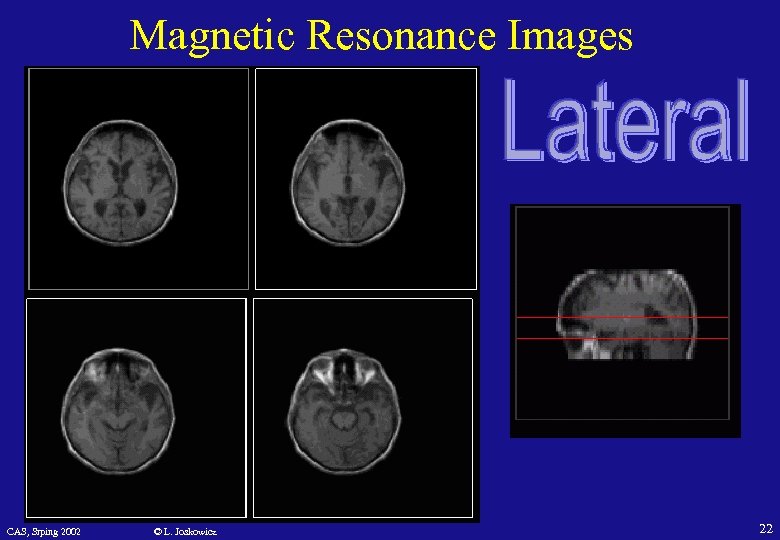
Task: Click the 'CAS, Spring 2002' footer text
Action: (x=44, y=532)
